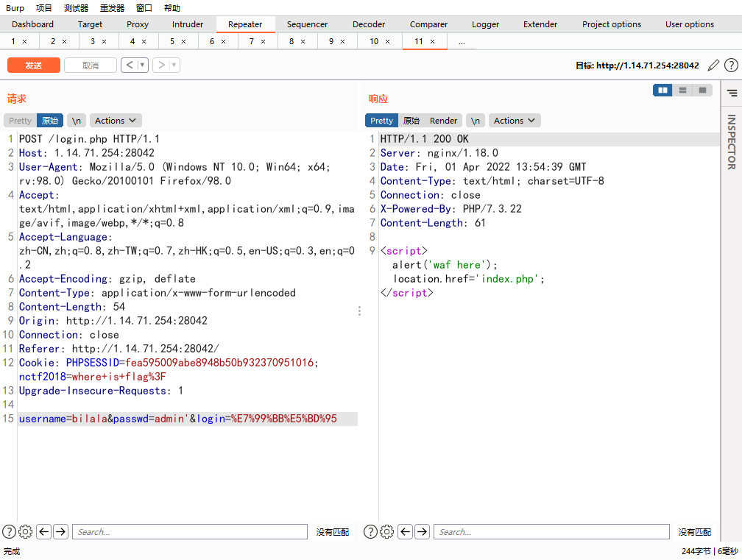Go forward in request history with the right arrow
The image size is (742, 560).
(x=161, y=65)
